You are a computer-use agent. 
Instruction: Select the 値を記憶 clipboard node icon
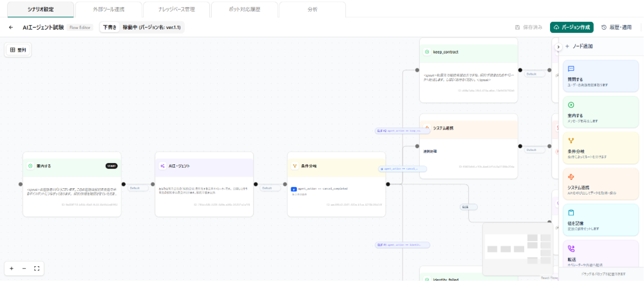tap(571, 213)
